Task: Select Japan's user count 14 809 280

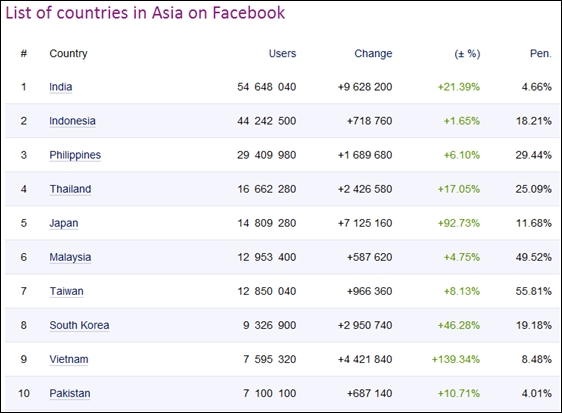Action: point(267,223)
